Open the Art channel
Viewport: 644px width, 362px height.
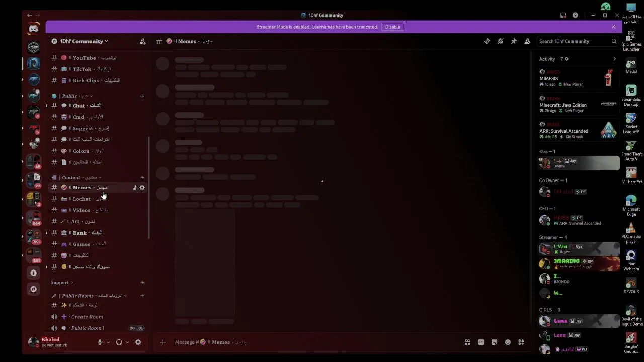coord(98,221)
